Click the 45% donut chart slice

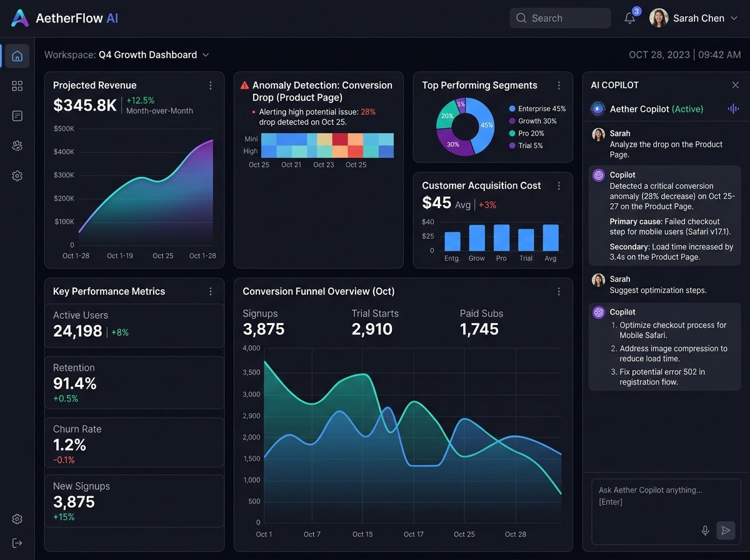pos(484,125)
